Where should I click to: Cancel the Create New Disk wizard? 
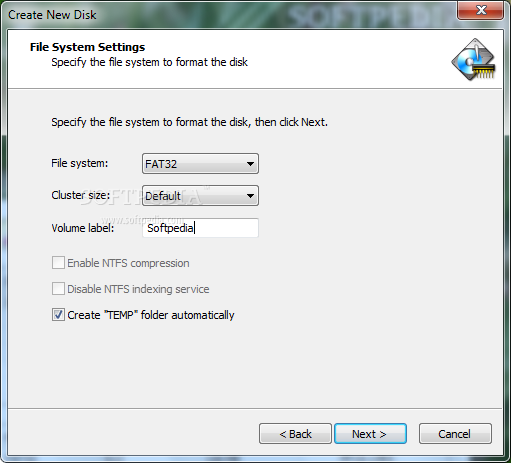[x=455, y=434]
